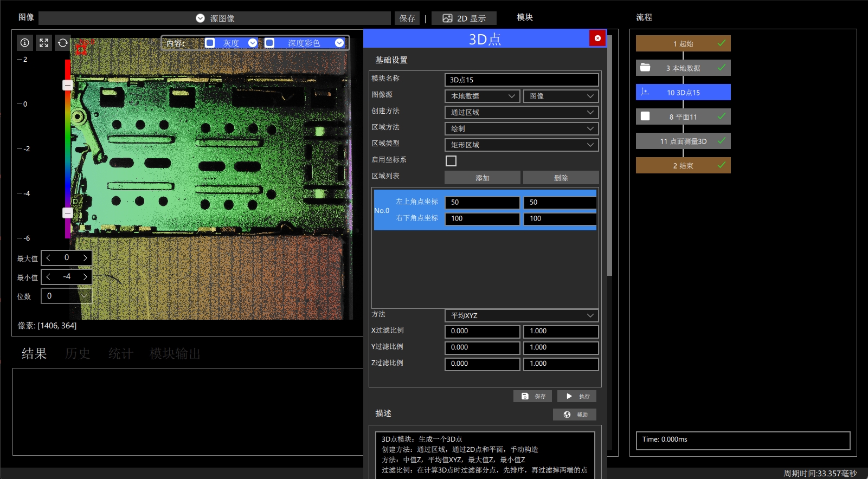Click the 2D 显示 picture icon
This screenshot has height=479, width=868.
pyautogui.click(x=447, y=18)
